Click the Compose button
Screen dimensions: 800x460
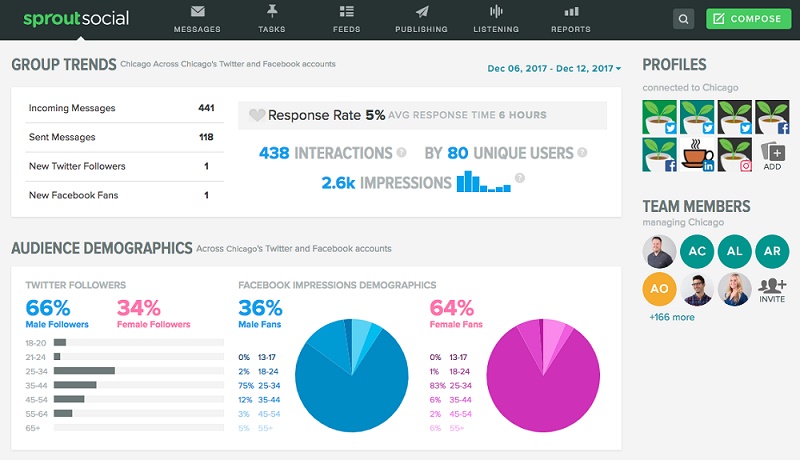coord(748,19)
